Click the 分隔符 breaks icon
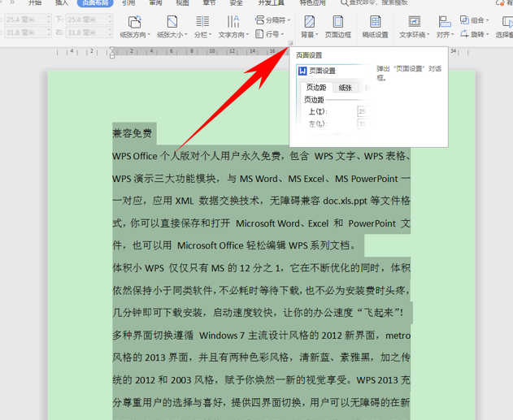This screenshot has height=420, width=513. tap(259, 20)
